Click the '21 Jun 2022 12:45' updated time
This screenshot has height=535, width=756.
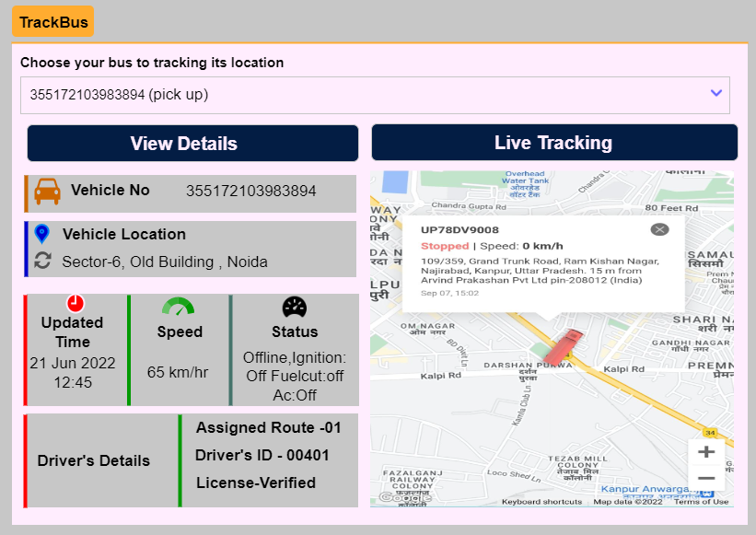(x=73, y=373)
